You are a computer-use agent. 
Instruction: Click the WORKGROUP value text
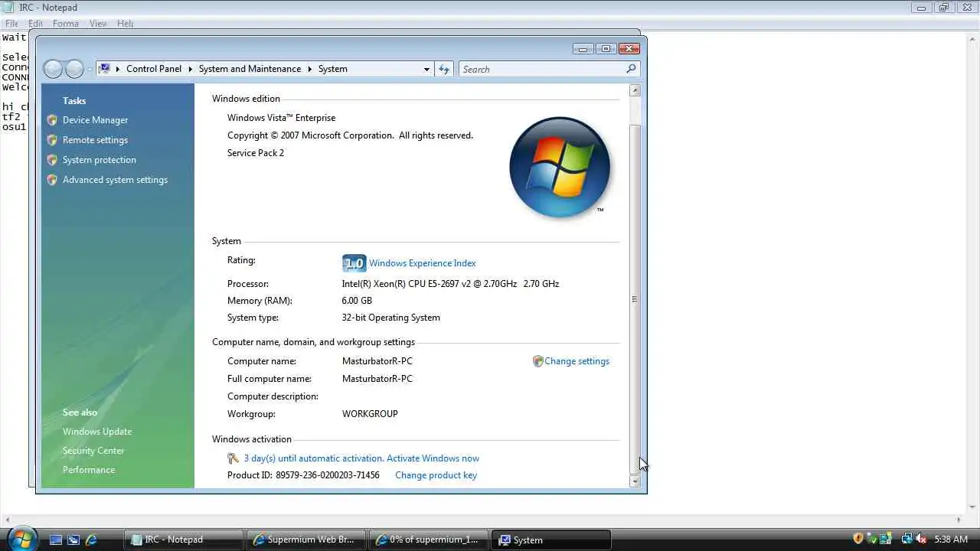click(x=370, y=414)
